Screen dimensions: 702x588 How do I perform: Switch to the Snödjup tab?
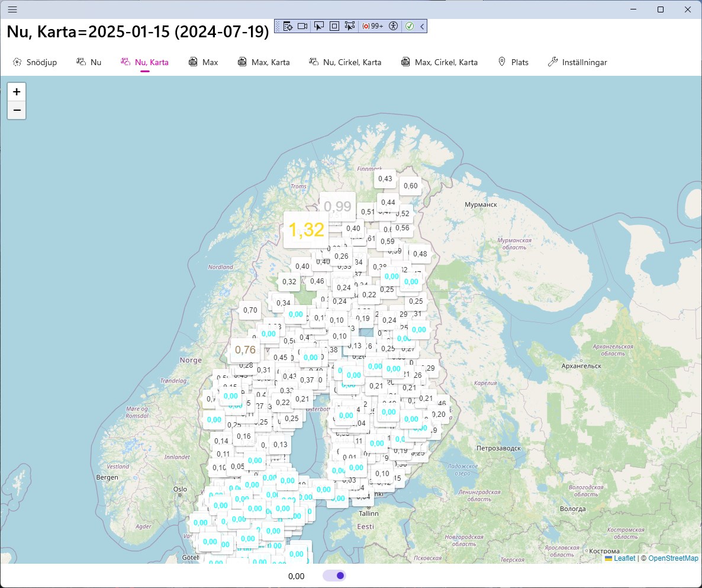(35, 62)
